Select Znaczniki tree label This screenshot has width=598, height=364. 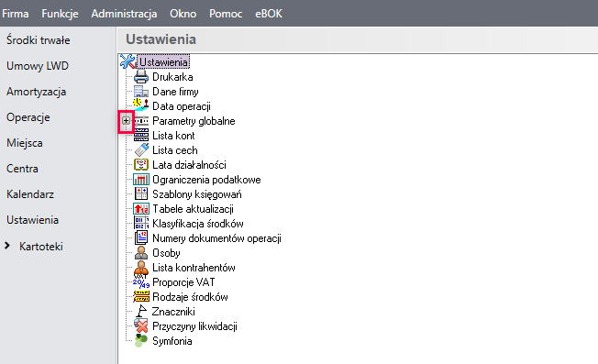pos(173,312)
